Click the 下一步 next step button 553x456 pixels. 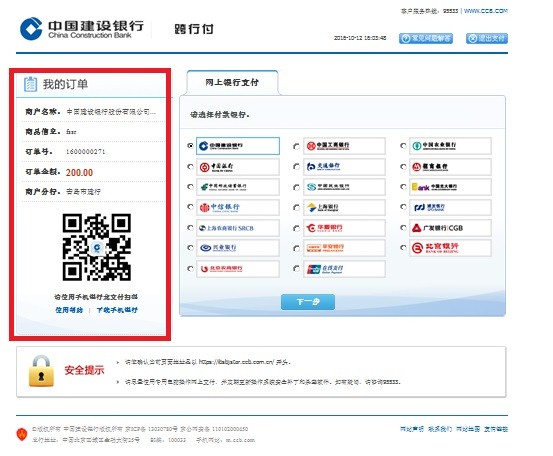pyautogui.click(x=308, y=302)
